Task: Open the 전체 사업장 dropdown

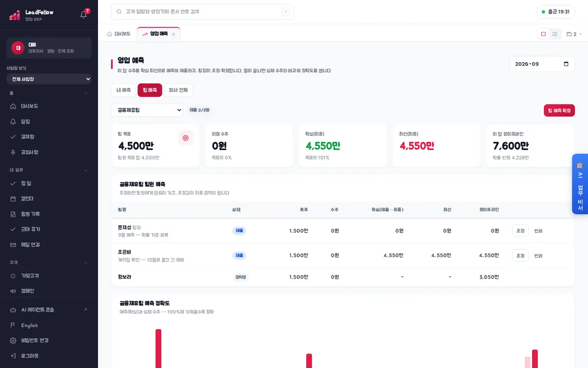Action: pyautogui.click(x=49, y=79)
